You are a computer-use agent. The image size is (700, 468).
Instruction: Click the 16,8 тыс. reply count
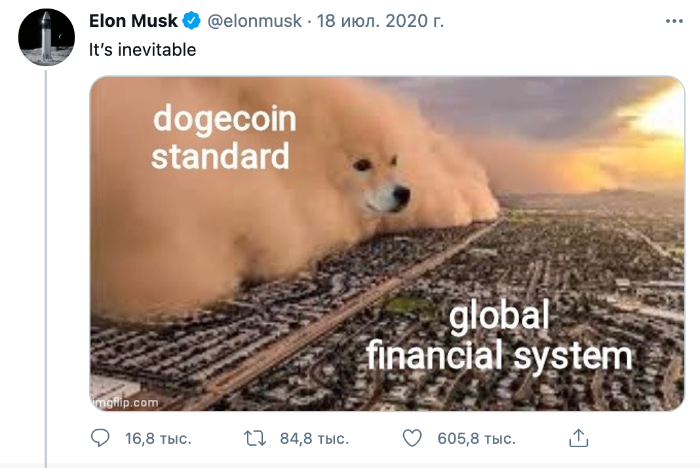point(158,439)
